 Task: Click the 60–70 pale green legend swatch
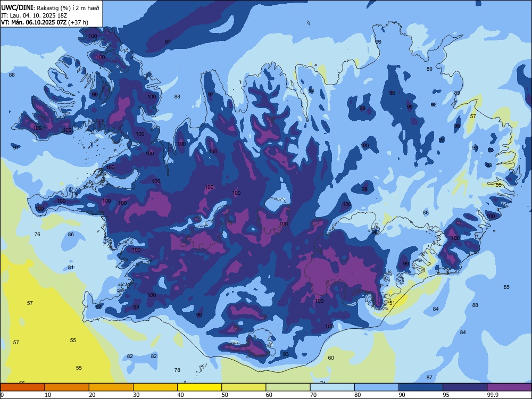pyautogui.click(x=288, y=387)
